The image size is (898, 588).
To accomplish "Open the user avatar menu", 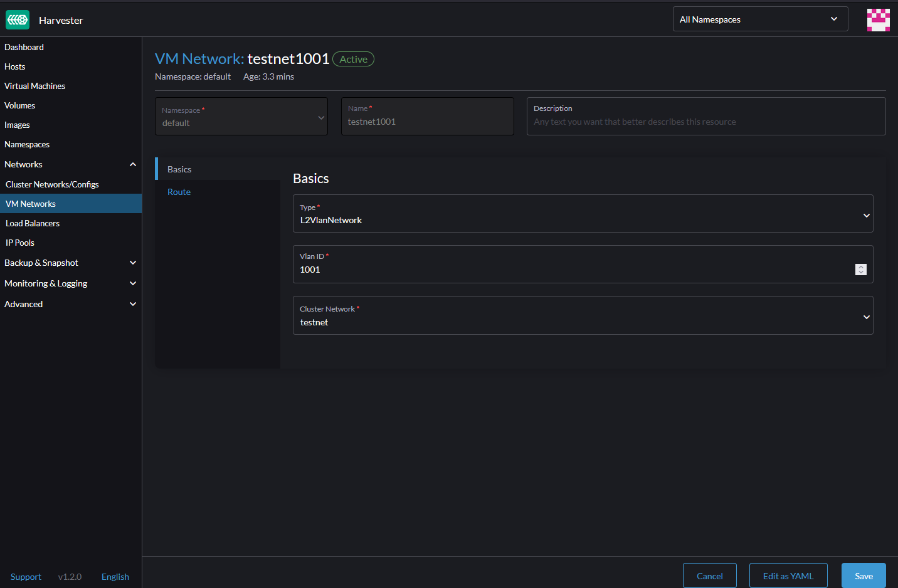I will [x=878, y=19].
